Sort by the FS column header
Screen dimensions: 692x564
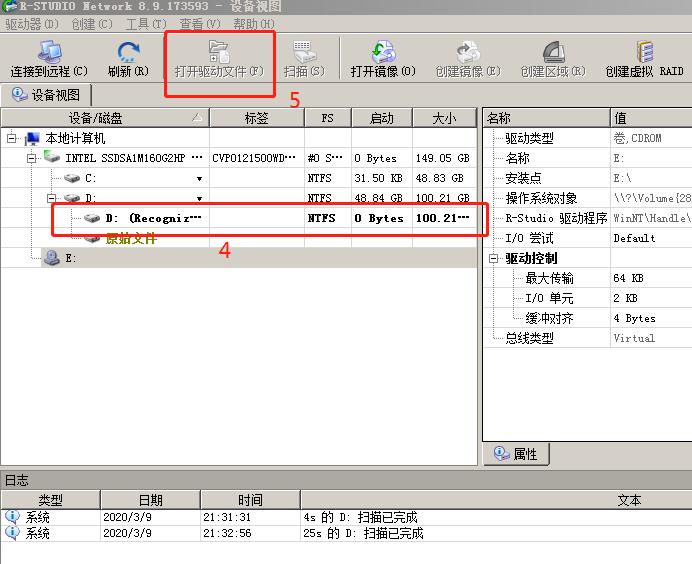[328, 118]
